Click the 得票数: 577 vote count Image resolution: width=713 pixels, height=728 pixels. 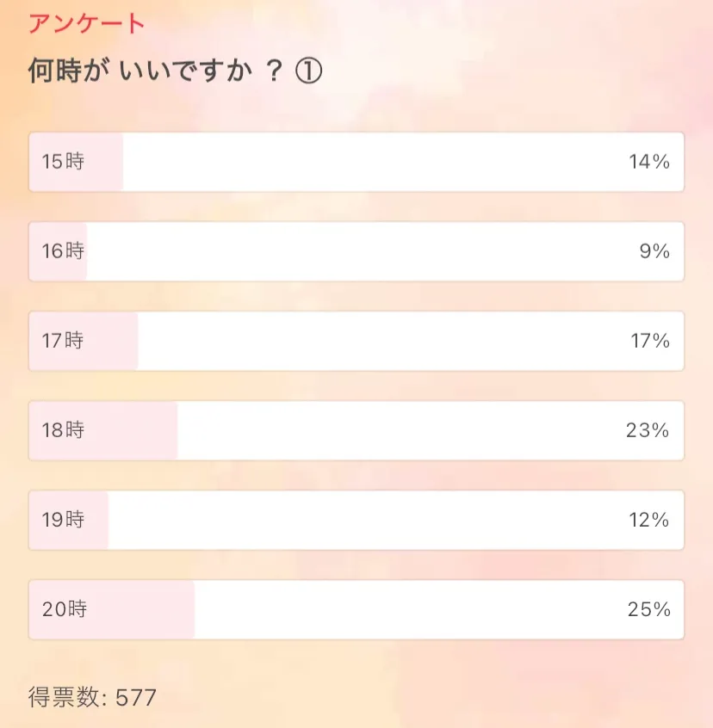click(x=92, y=696)
